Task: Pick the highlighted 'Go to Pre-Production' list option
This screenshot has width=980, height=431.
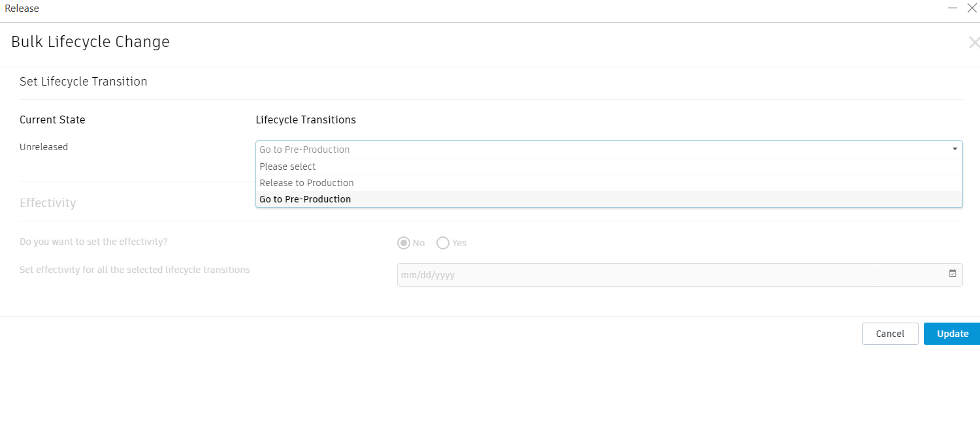Action: point(305,199)
